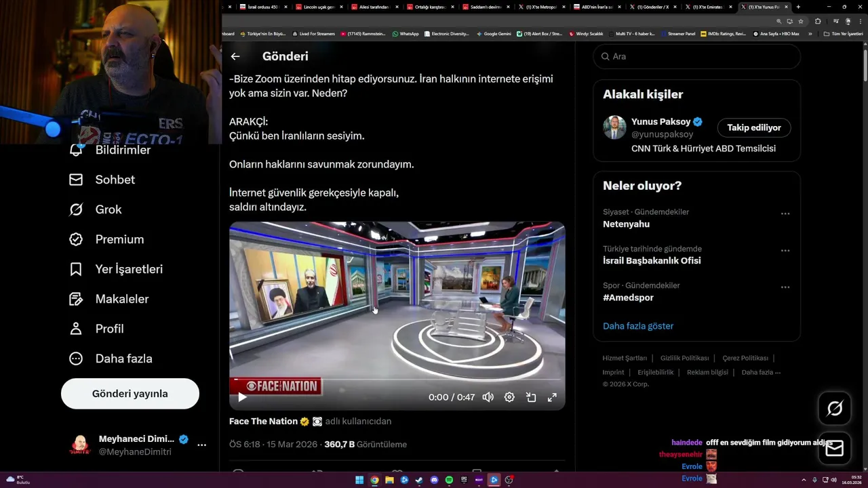Image resolution: width=868 pixels, height=488 pixels.
Task: Open File Explorer from the taskbar
Action: click(389, 480)
